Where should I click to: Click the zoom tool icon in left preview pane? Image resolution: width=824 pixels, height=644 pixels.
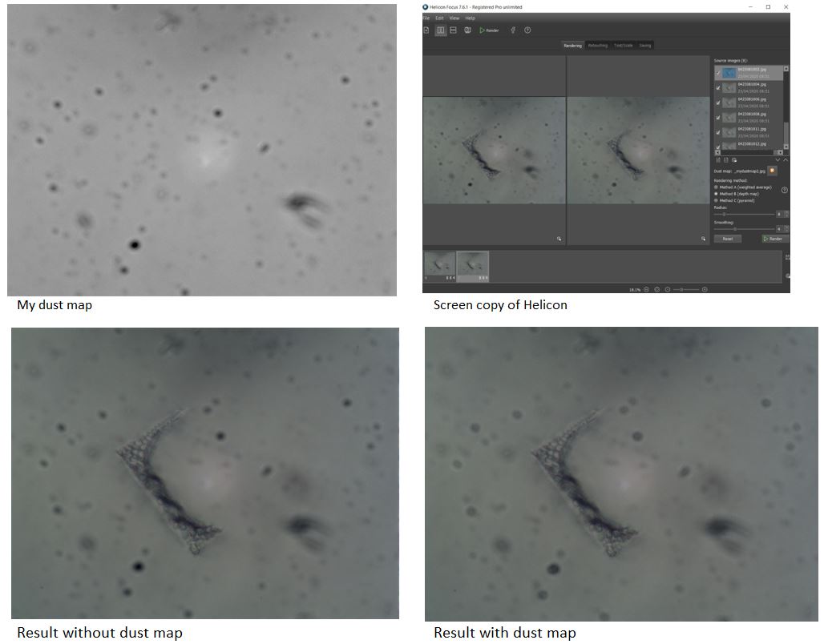coord(559,239)
